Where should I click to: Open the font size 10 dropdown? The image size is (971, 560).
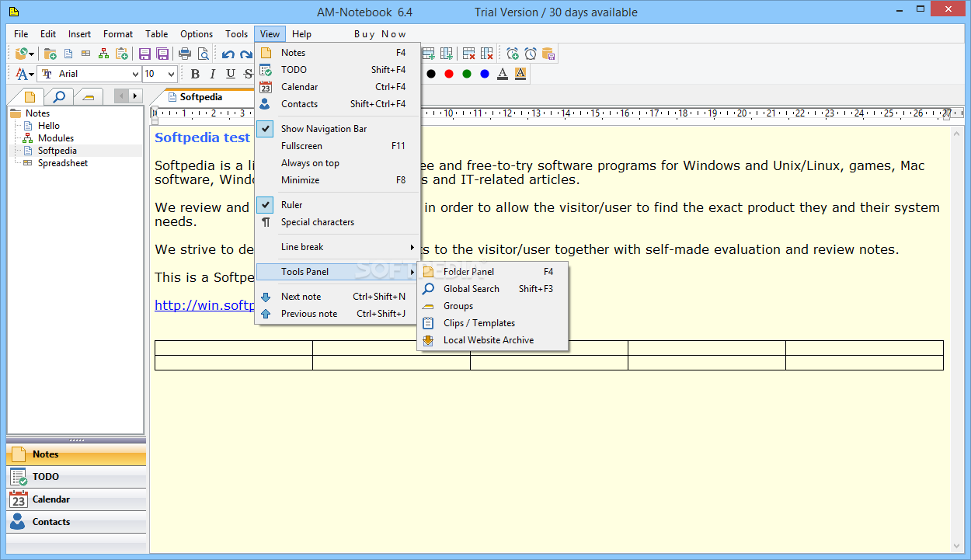pos(172,74)
